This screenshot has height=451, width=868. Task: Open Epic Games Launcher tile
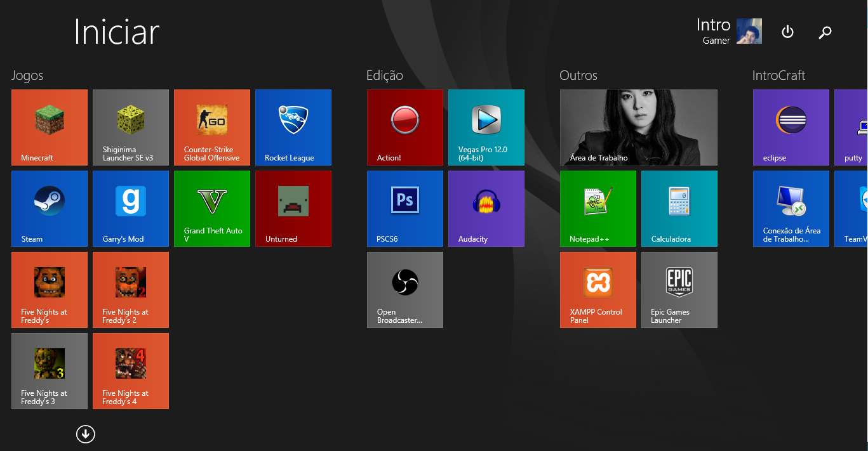pos(679,290)
